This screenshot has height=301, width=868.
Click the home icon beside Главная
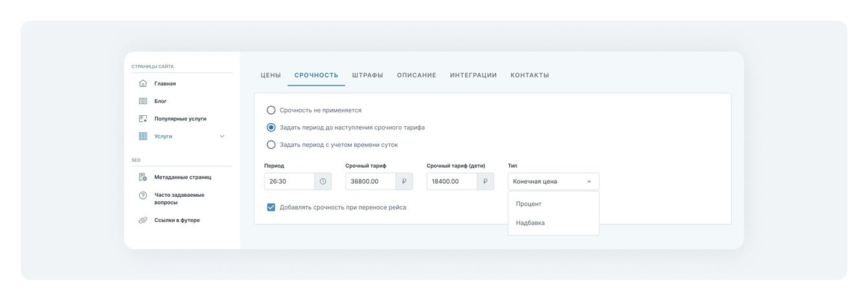click(143, 84)
